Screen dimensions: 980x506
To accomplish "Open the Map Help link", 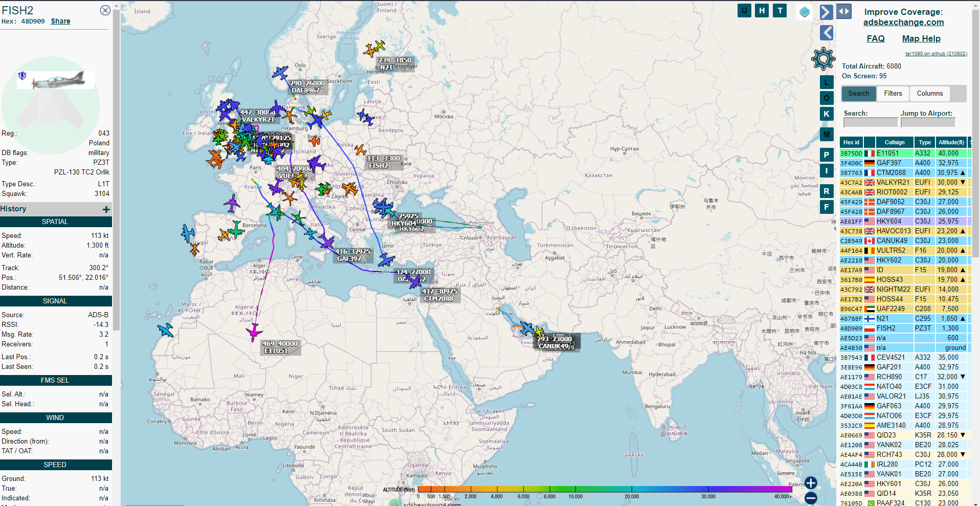I will (x=921, y=38).
